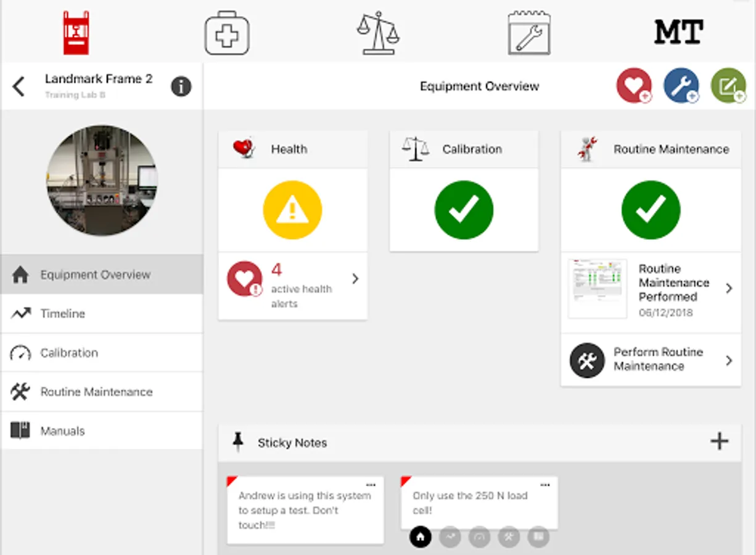
Task: Expand the 4 active health alerts chevron
Action: point(355,279)
